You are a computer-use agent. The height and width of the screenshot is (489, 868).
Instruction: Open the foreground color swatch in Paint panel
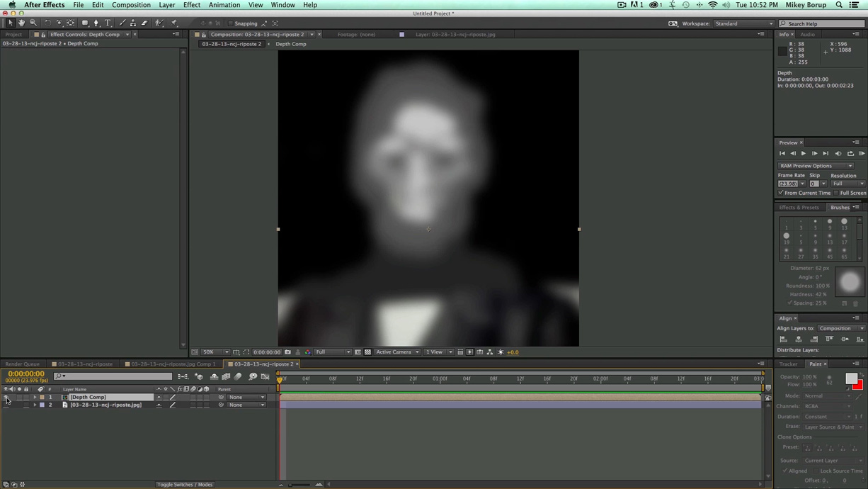point(852,379)
